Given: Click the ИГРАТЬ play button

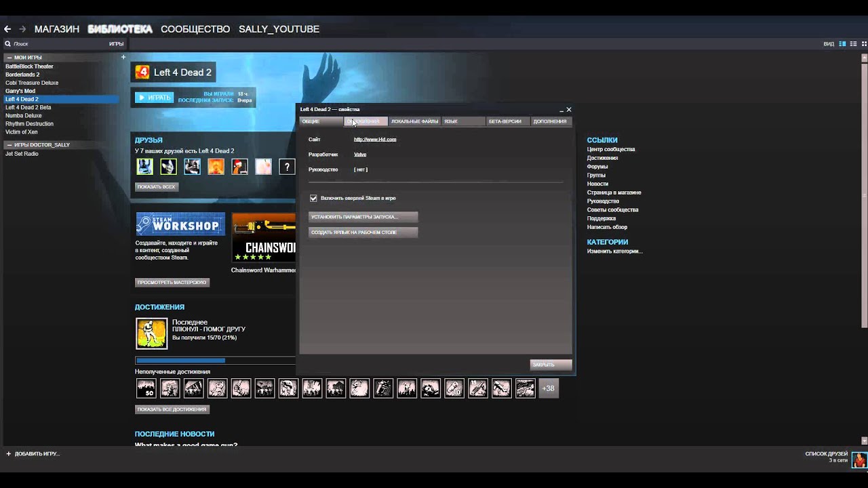Looking at the screenshot, I should 154,98.
